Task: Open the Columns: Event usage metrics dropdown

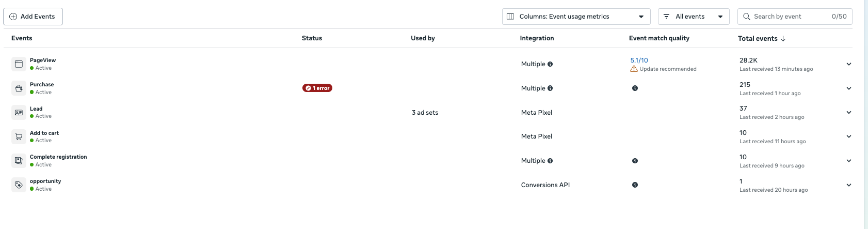Action: [x=576, y=17]
